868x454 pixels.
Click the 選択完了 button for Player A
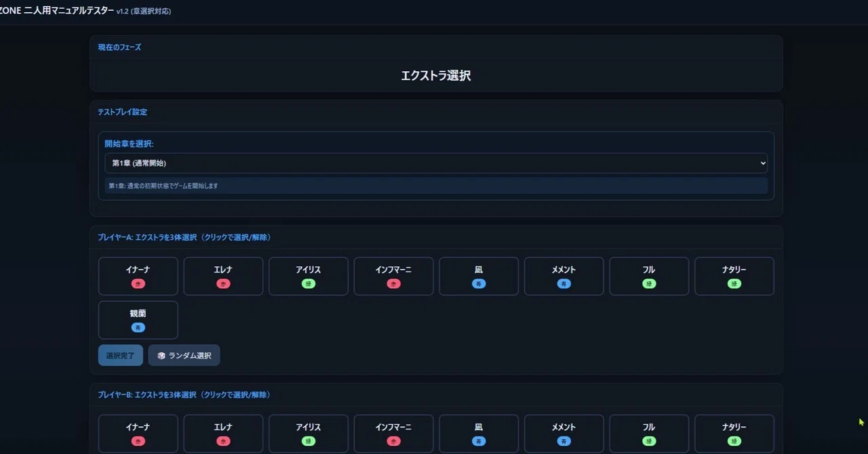point(121,355)
